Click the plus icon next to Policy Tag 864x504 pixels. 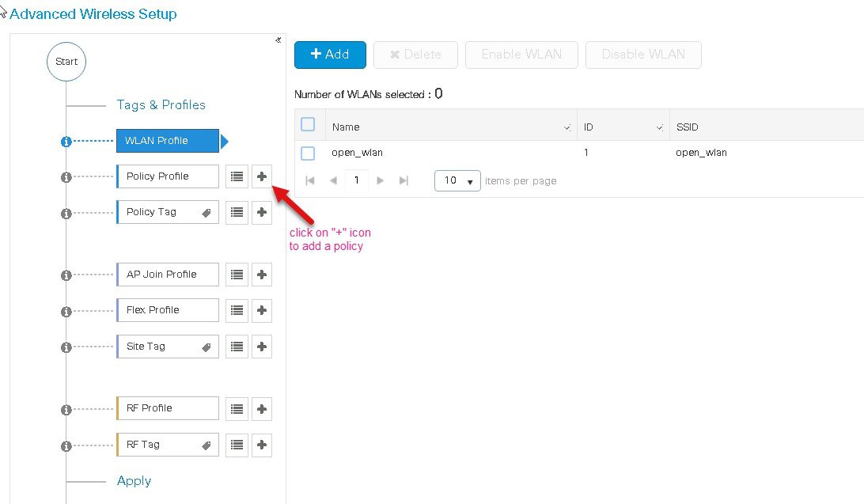(x=262, y=212)
